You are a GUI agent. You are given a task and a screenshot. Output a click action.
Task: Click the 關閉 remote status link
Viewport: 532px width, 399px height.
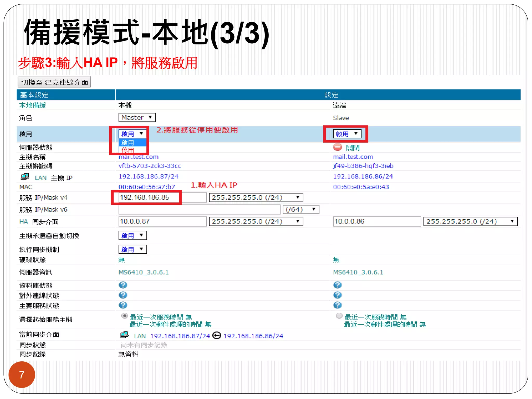click(353, 148)
